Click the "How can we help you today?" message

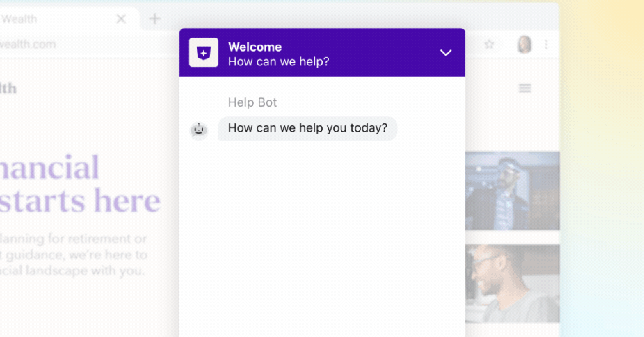pos(307,128)
